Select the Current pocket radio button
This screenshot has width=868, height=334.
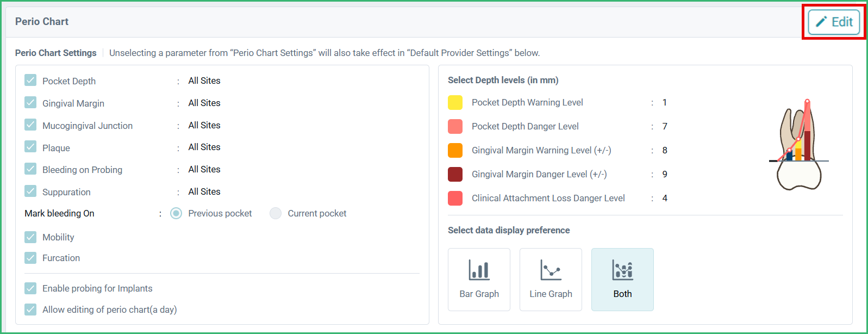[x=276, y=213]
